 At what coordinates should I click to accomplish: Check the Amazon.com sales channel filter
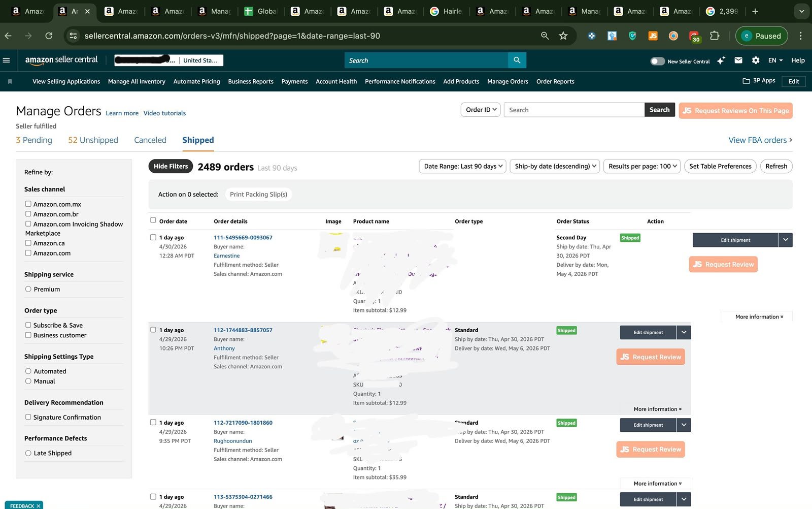[28, 252]
